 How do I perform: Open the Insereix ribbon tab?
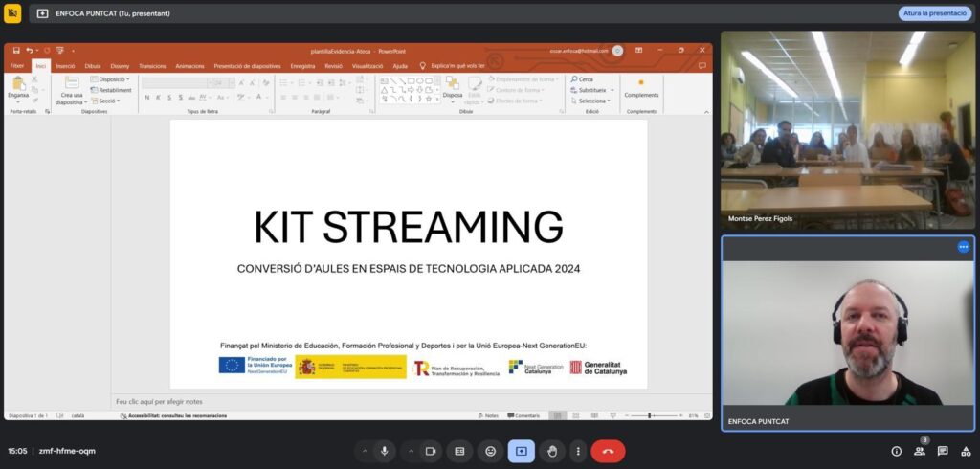(x=65, y=66)
